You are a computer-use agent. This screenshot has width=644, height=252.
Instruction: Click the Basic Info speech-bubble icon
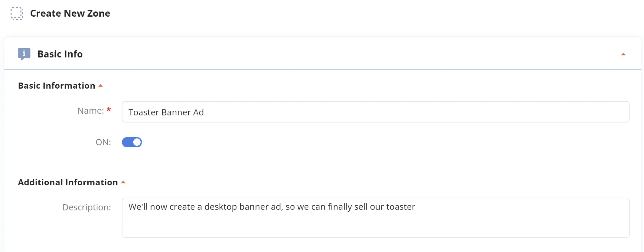tap(24, 54)
